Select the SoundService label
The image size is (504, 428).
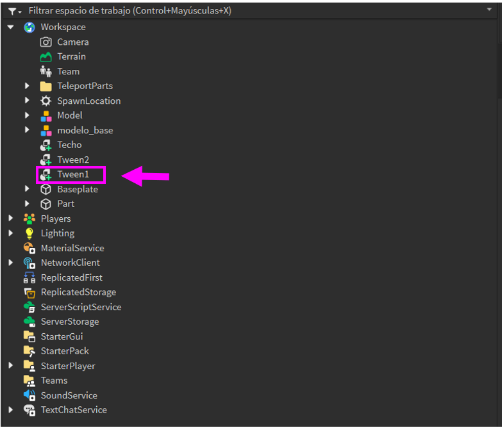(x=69, y=395)
